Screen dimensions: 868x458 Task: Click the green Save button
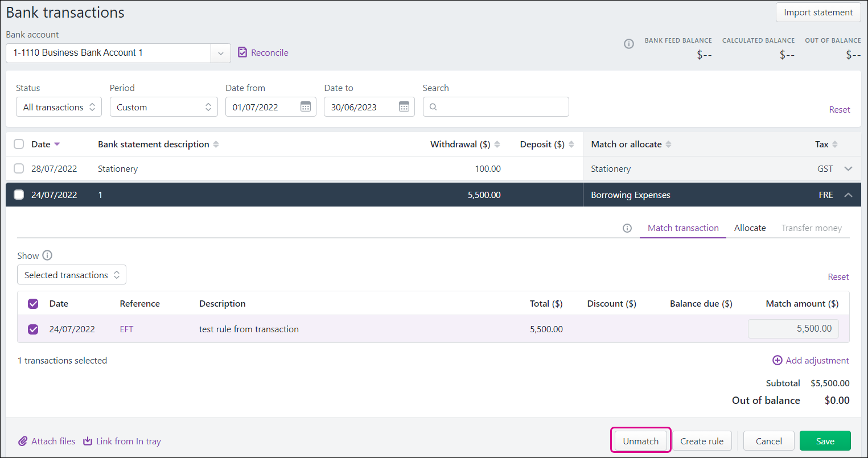pyautogui.click(x=825, y=441)
